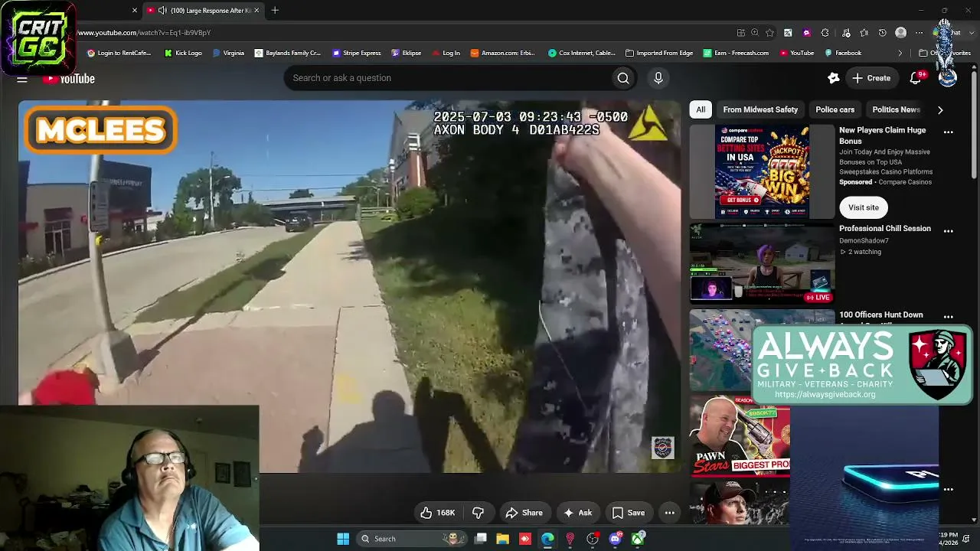Close the Large Response After video tab
The width and height of the screenshot is (980, 551).
point(256,11)
